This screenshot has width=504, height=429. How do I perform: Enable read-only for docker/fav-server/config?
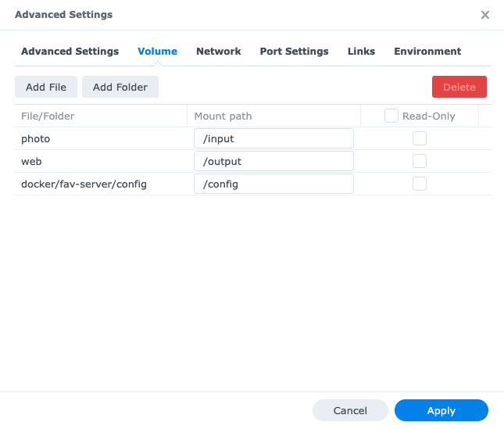420,184
